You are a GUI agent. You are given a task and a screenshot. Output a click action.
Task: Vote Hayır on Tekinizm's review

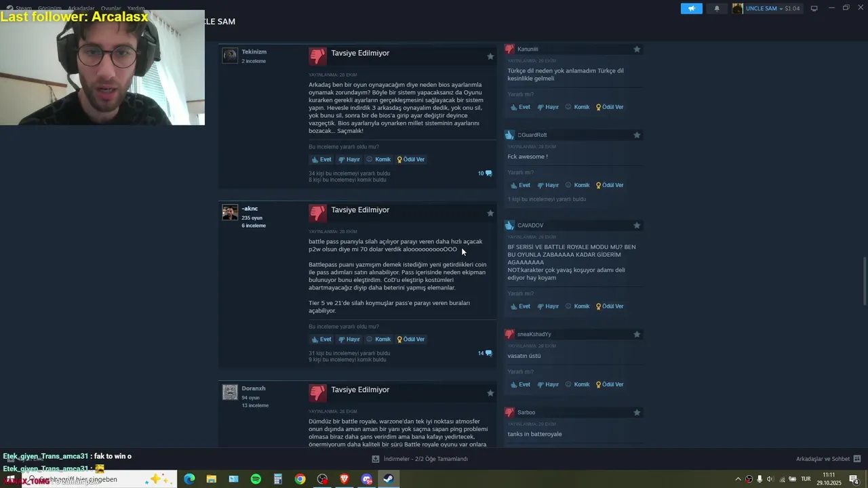point(349,159)
